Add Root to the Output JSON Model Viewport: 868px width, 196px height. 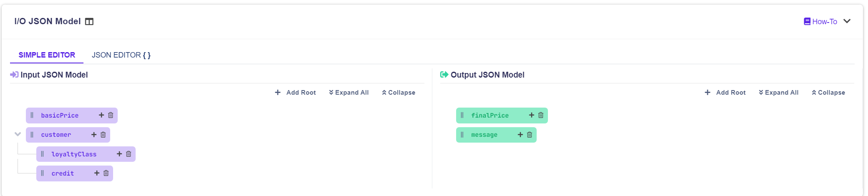click(x=725, y=93)
